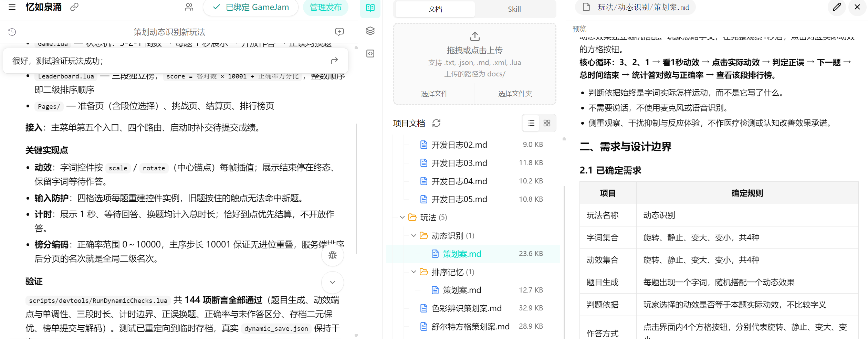Collapse the 排序记忆 folder
Viewport: 868px width, 339px height.
[414, 272]
